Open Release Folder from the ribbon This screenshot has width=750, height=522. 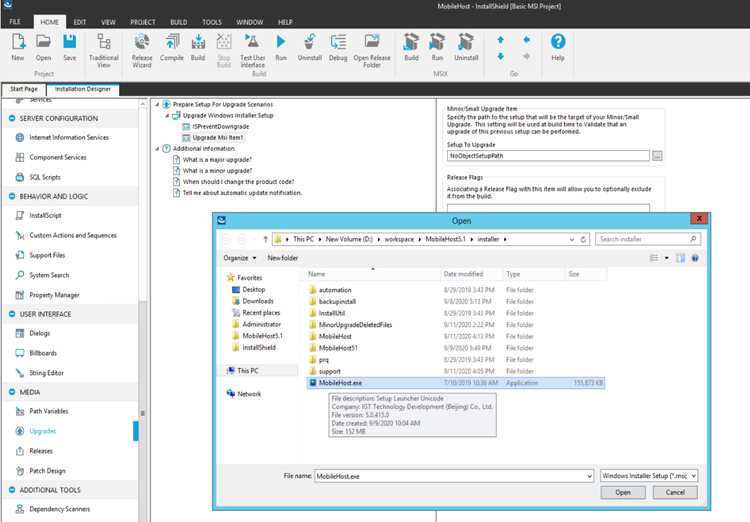pyautogui.click(x=372, y=42)
